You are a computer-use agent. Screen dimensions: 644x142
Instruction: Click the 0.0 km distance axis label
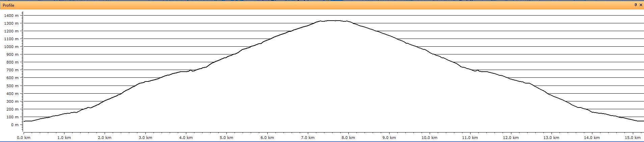tap(23, 138)
